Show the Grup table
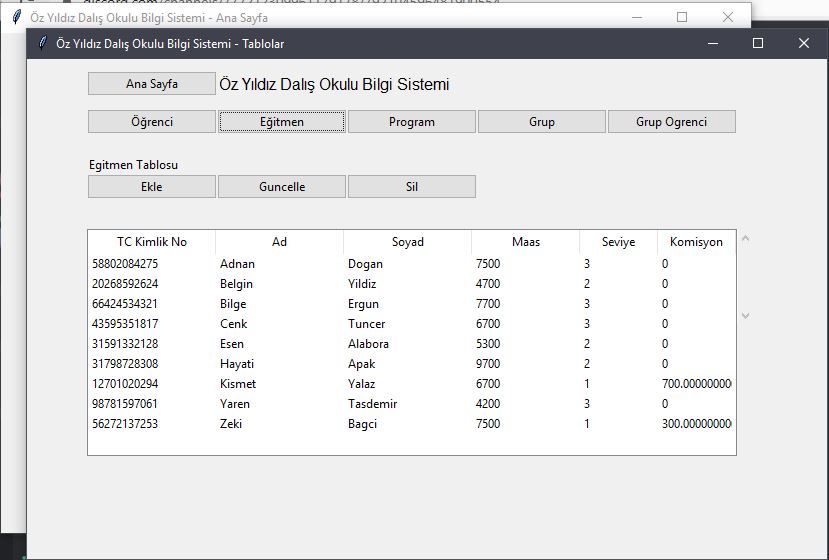The width and height of the screenshot is (829, 560). pyautogui.click(x=542, y=122)
